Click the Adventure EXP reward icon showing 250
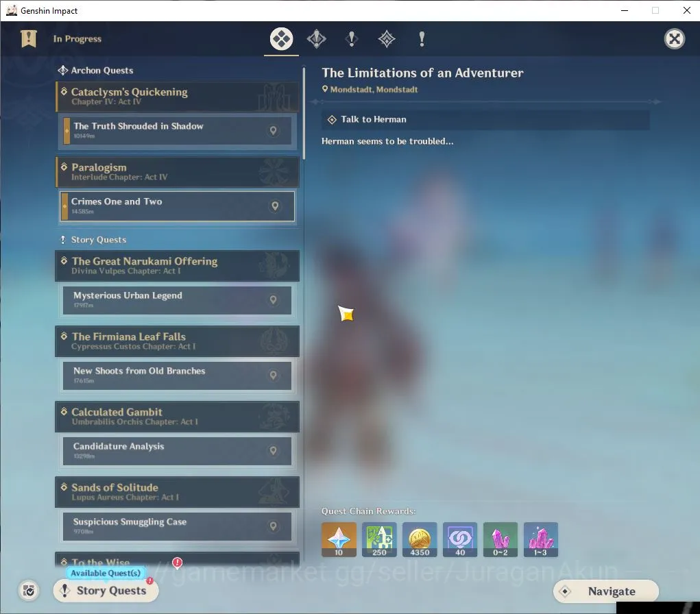700x614 pixels. coord(379,539)
